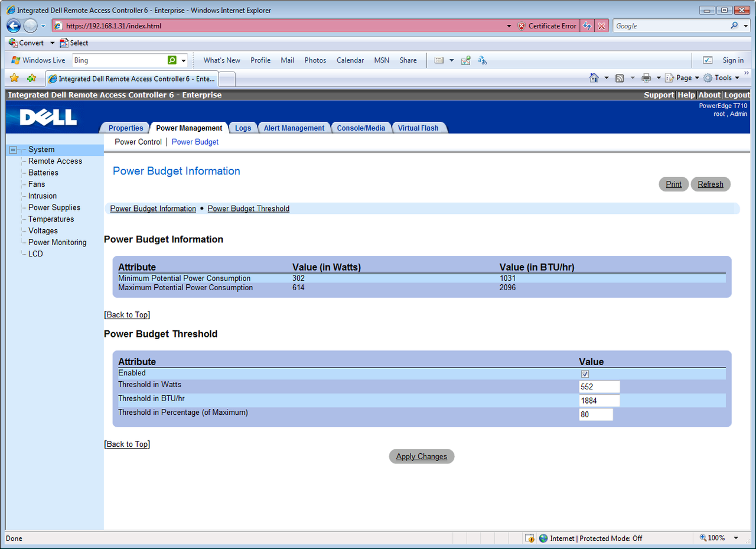756x549 pixels.
Task: Click the browser Back arrow button
Action: (14, 26)
